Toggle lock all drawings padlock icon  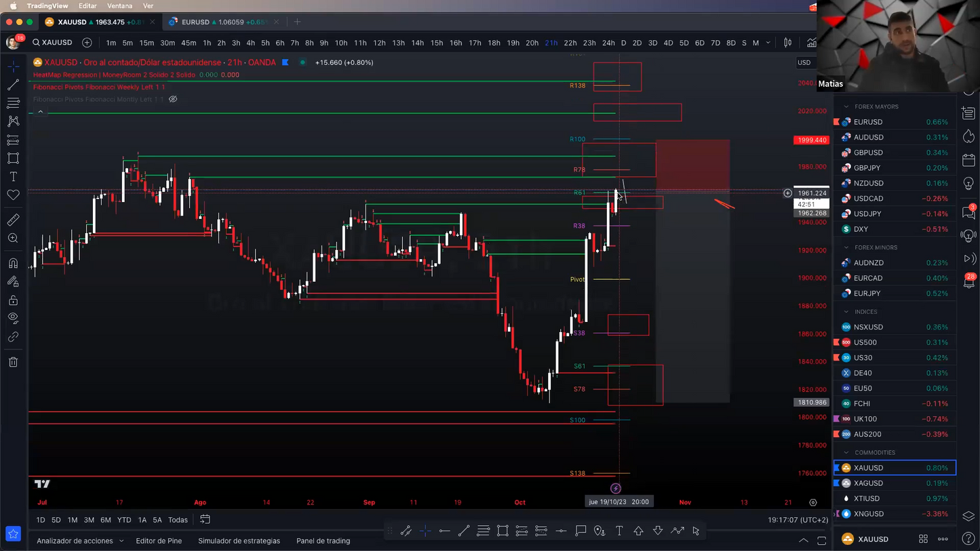pos(13,300)
